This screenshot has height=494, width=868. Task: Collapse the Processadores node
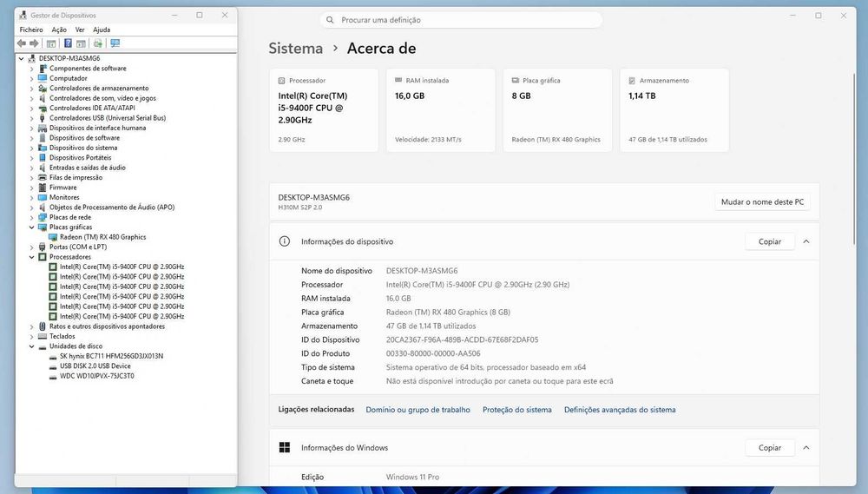click(31, 257)
